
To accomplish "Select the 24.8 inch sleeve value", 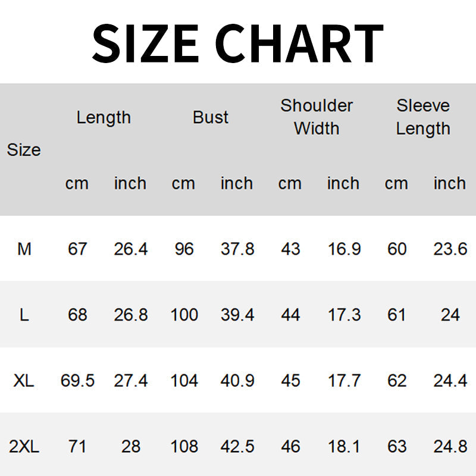I will (450, 446).
